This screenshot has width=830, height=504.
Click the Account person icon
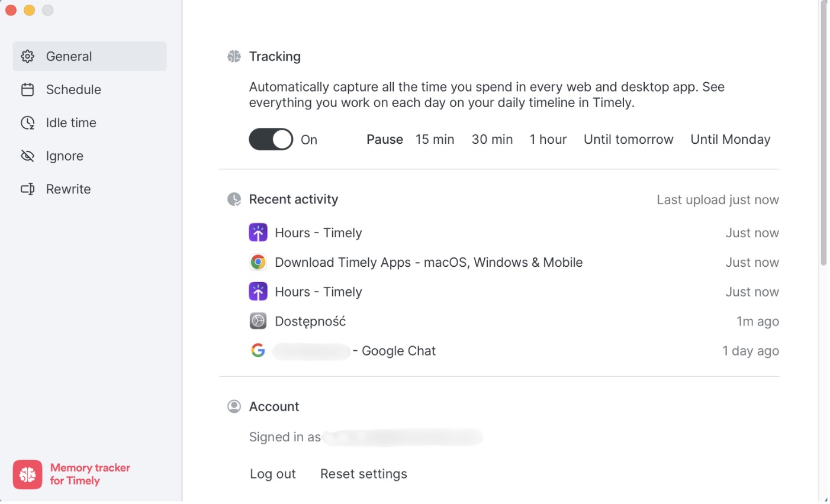tap(234, 406)
